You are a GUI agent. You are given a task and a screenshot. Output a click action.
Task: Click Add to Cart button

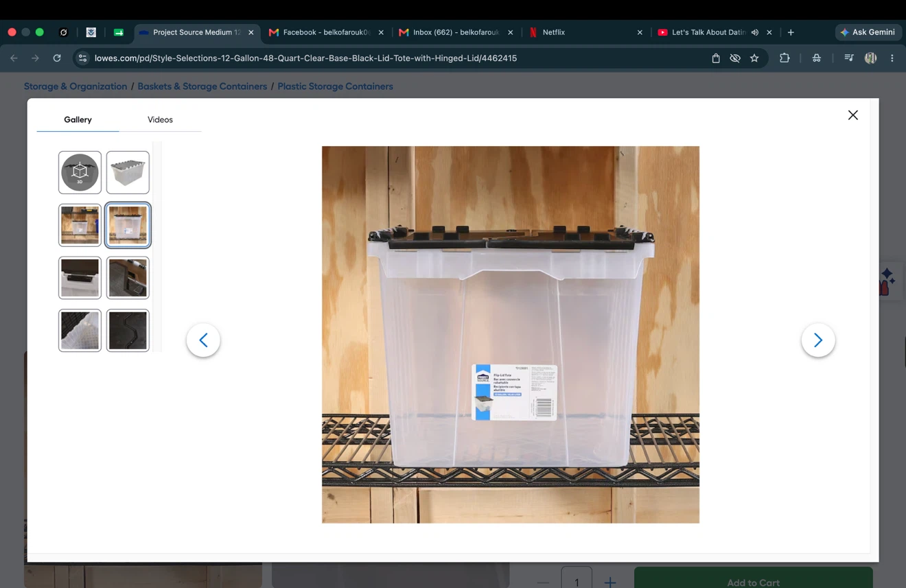tap(753, 578)
